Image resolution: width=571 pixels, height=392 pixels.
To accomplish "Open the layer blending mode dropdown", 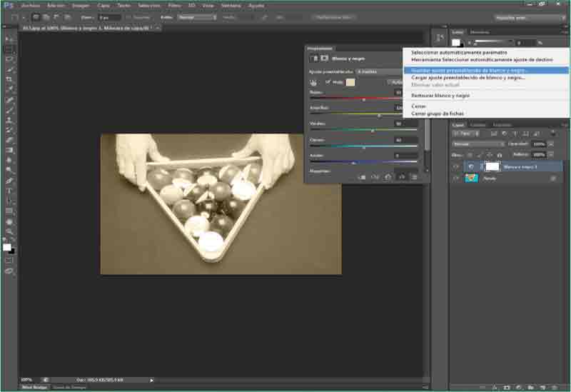I will click(x=477, y=144).
